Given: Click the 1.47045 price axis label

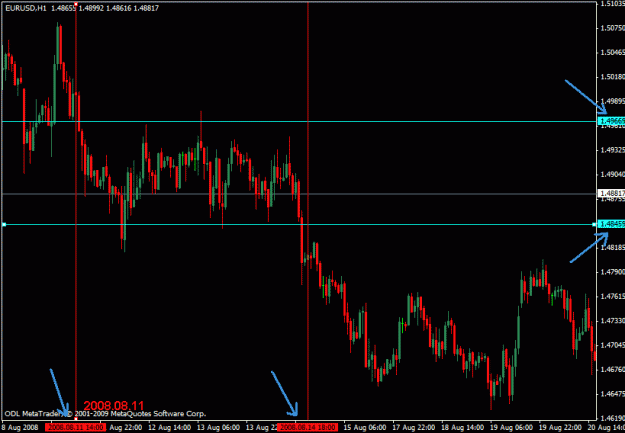Looking at the screenshot, I should point(612,345).
